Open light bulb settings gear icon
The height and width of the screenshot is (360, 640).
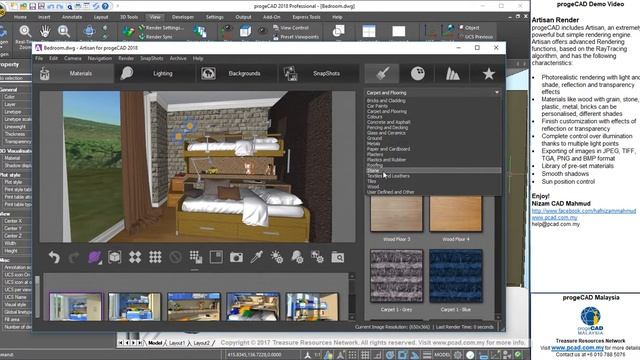coord(297,257)
